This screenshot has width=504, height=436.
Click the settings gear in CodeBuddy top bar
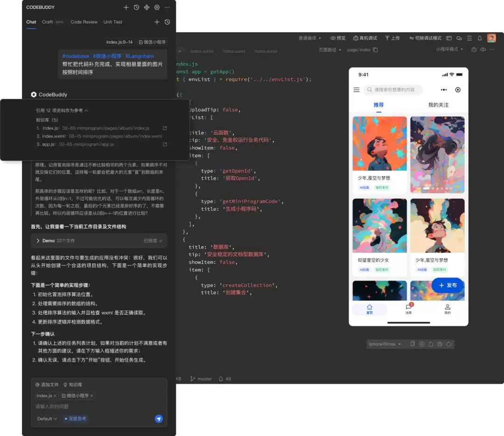157,7
